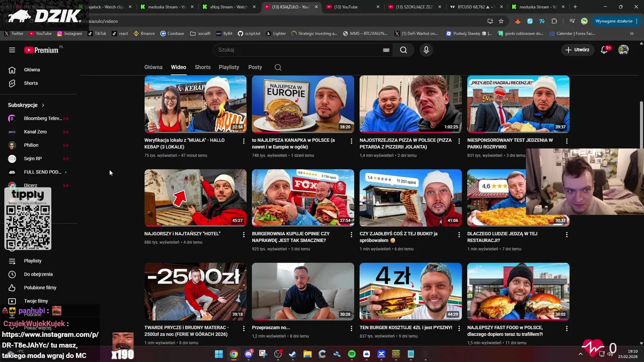Select Wideo channel tab
644x362 pixels.
[x=179, y=67]
